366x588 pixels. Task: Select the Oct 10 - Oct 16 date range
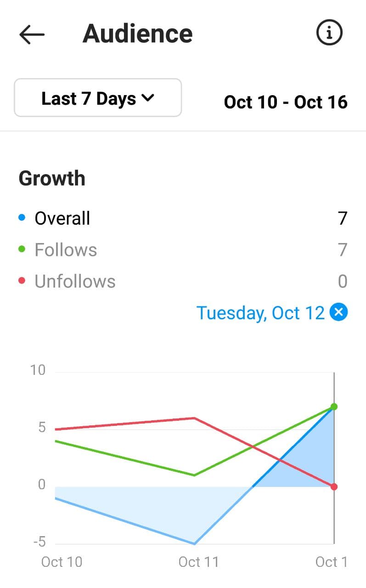coord(286,102)
